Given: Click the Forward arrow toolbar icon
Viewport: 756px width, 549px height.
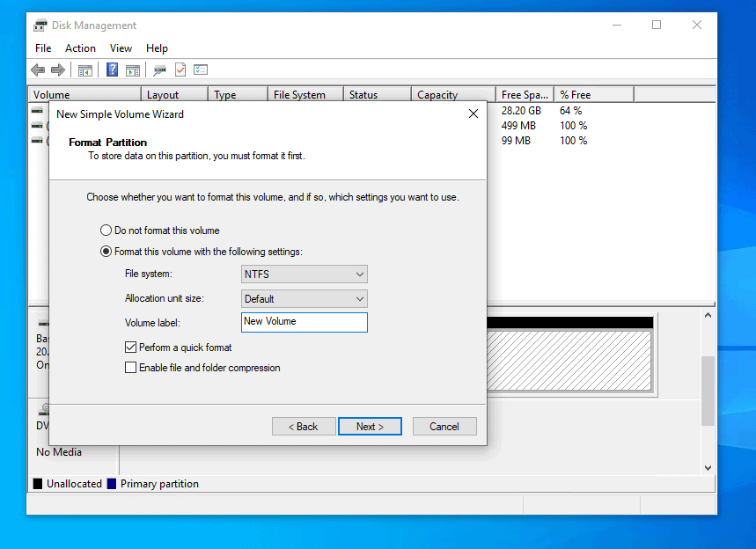Looking at the screenshot, I should (x=58, y=70).
